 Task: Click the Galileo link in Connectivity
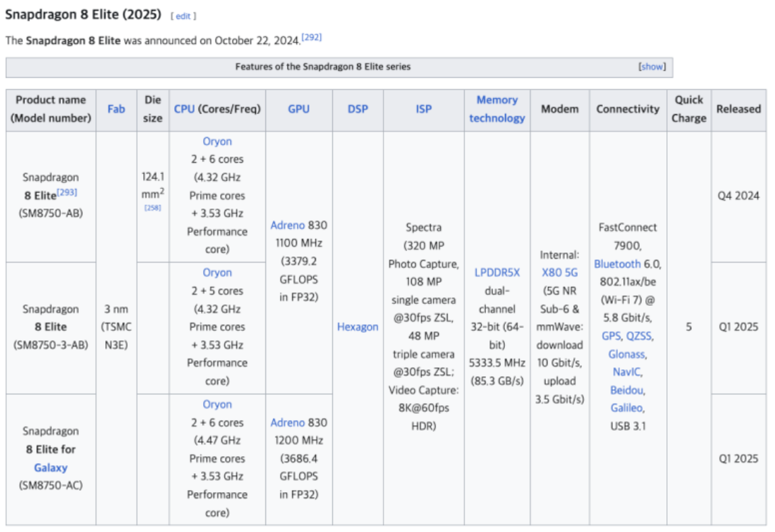627,408
